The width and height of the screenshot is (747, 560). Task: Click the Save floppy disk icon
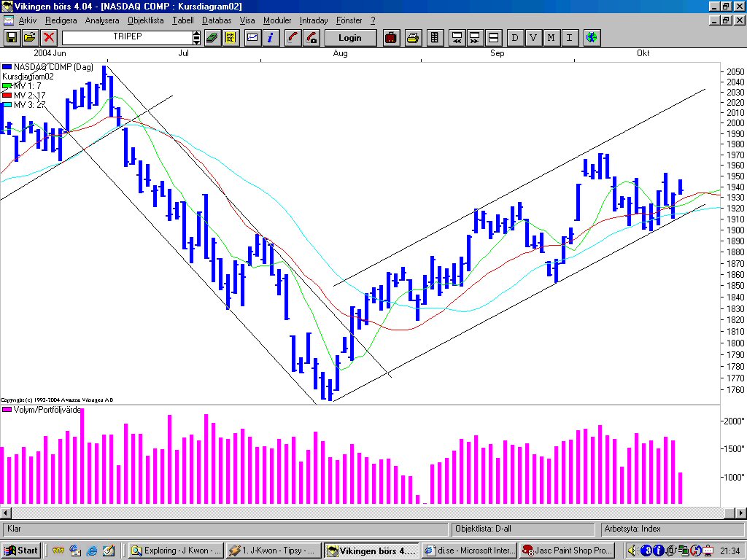pos(12,38)
